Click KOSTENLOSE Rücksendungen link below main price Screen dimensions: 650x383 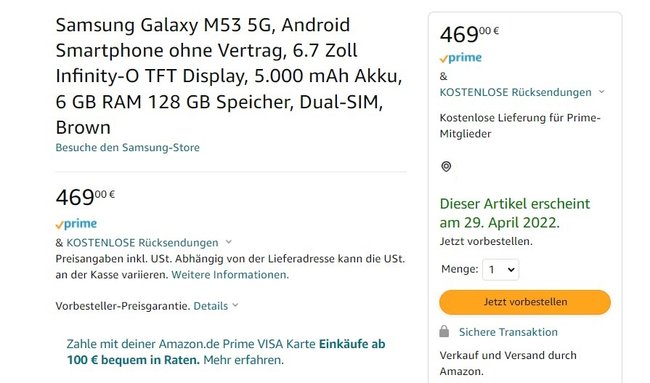[x=142, y=242]
